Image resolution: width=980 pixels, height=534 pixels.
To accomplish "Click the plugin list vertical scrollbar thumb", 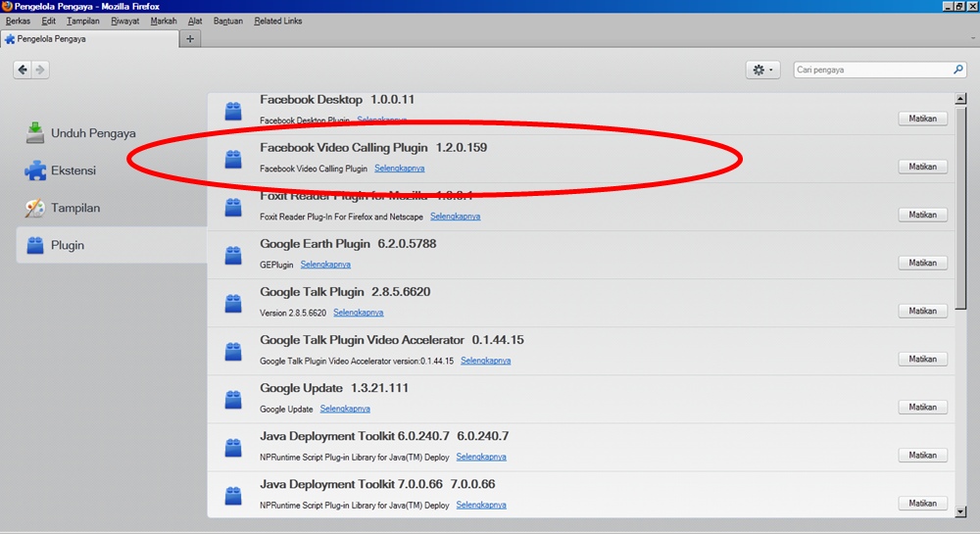I will coord(960,206).
